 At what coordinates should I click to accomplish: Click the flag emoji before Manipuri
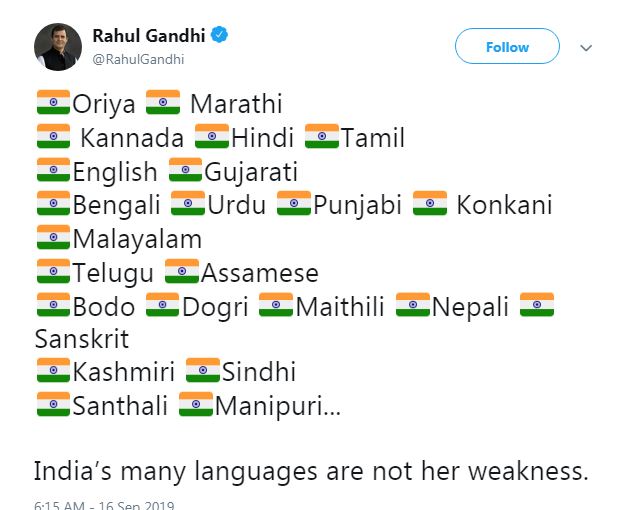coord(196,406)
